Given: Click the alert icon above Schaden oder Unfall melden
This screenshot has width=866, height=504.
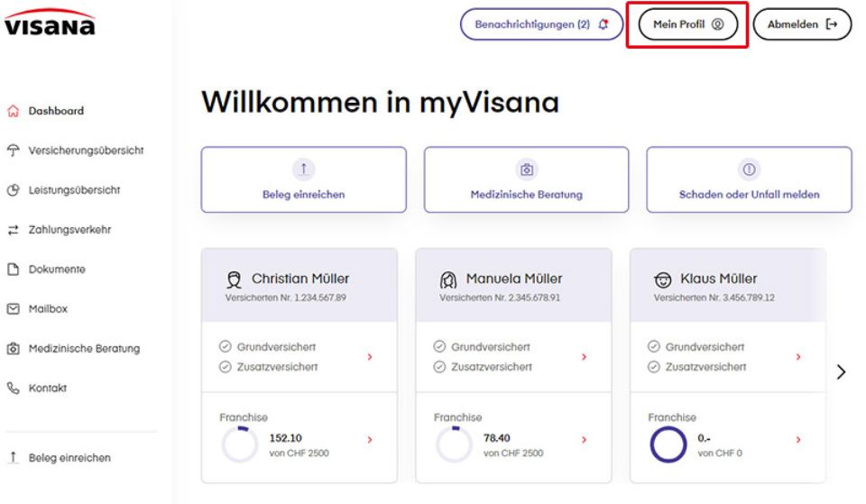Looking at the screenshot, I should coord(749,169).
